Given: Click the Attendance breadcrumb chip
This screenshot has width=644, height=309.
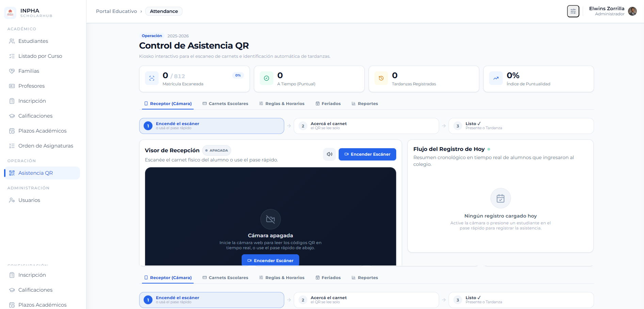Looking at the screenshot, I should click(164, 11).
